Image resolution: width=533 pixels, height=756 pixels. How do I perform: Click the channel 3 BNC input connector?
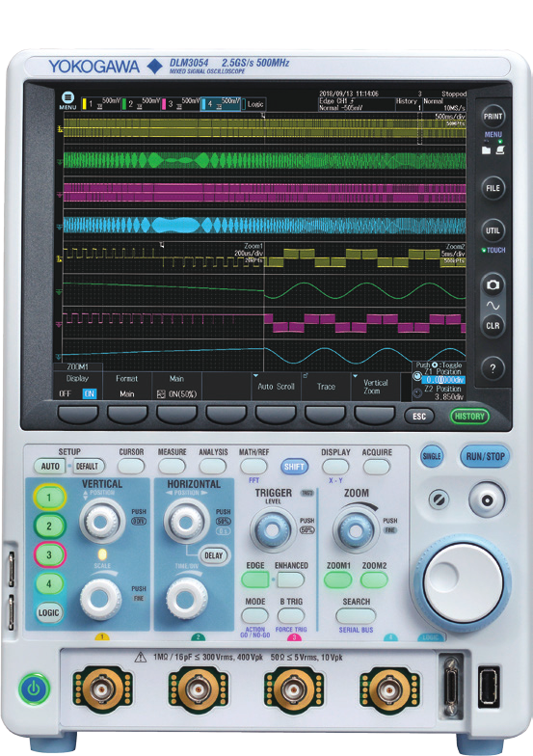click(293, 689)
